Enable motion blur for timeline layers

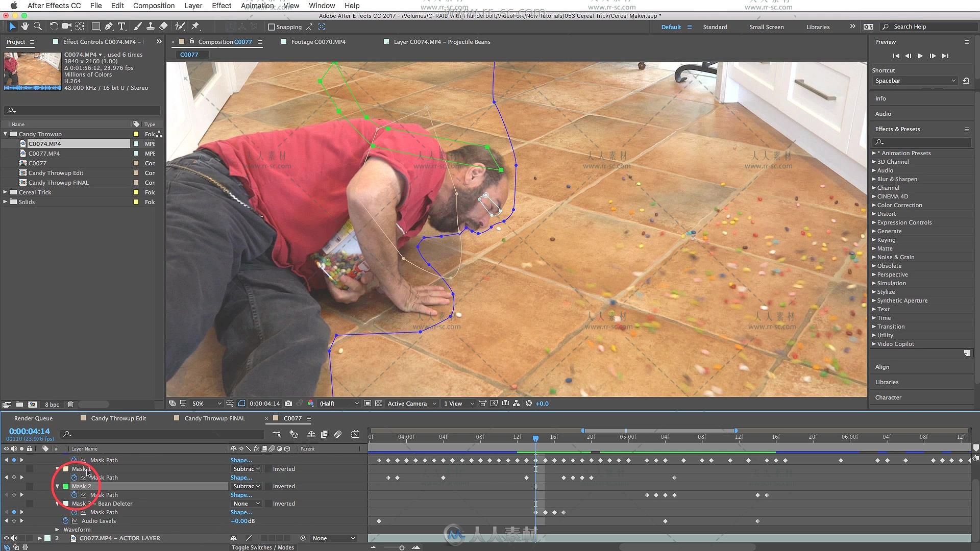(x=338, y=434)
